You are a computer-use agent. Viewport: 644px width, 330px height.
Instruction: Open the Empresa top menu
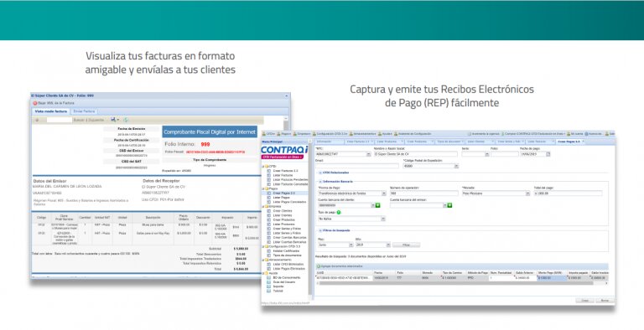click(x=302, y=134)
